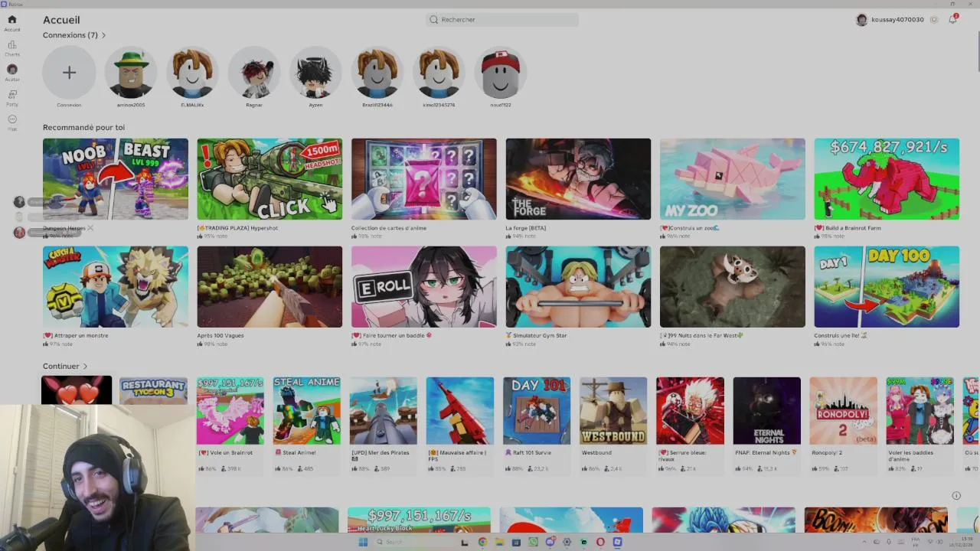The width and height of the screenshot is (980, 551).
Task: Click the Windows taskbar Search box
Action: click(414, 542)
